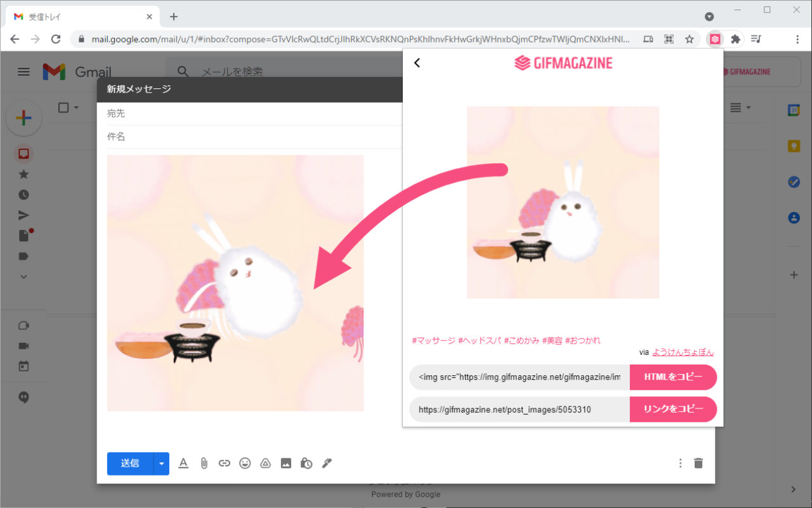The width and height of the screenshot is (812, 508).
Task: Select the gifmagazine.net post URL field
Action: coord(520,410)
